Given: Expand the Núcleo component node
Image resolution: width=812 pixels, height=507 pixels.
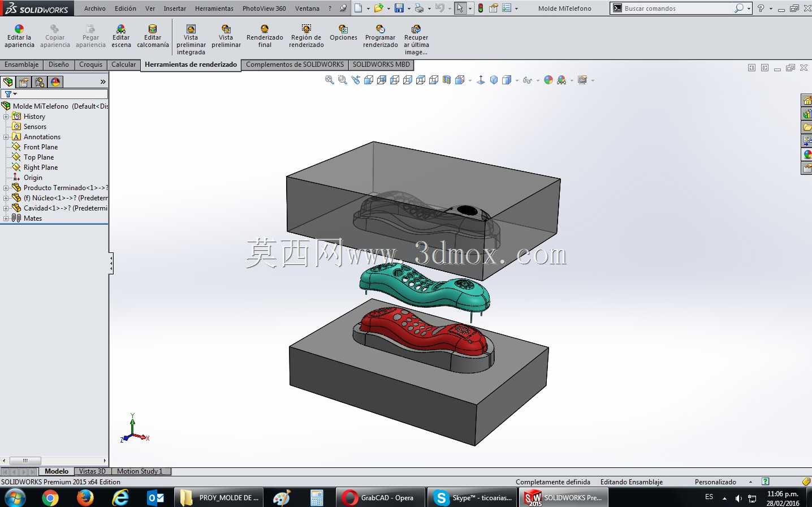Looking at the screenshot, I should tap(6, 198).
